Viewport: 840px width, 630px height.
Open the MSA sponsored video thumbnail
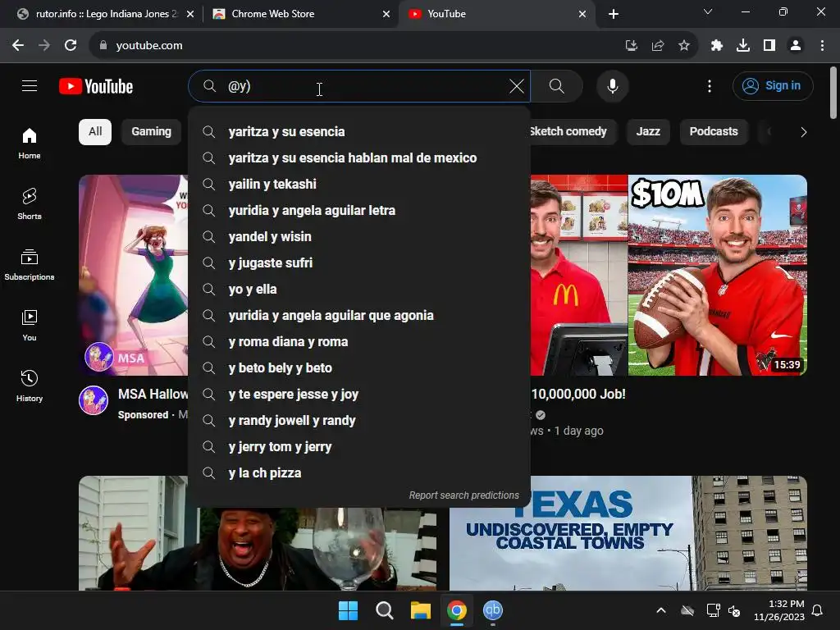pyautogui.click(x=134, y=275)
